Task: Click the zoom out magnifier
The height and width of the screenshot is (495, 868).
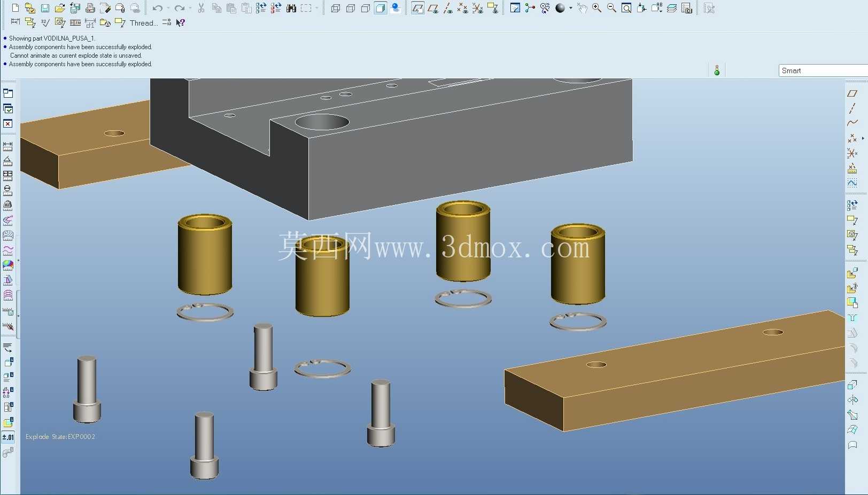Action: (611, 8)
